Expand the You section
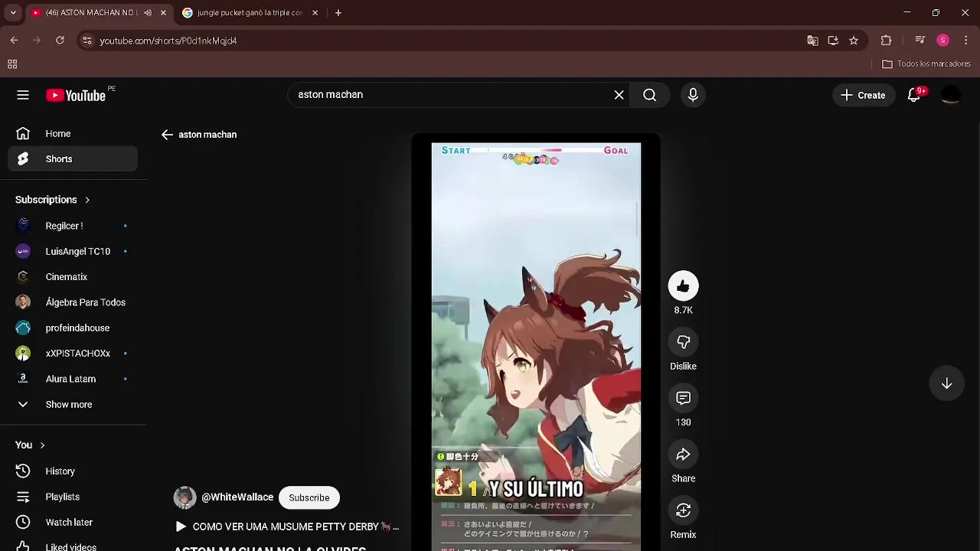This screenshot has width=980, height=551. click(31, 445)
